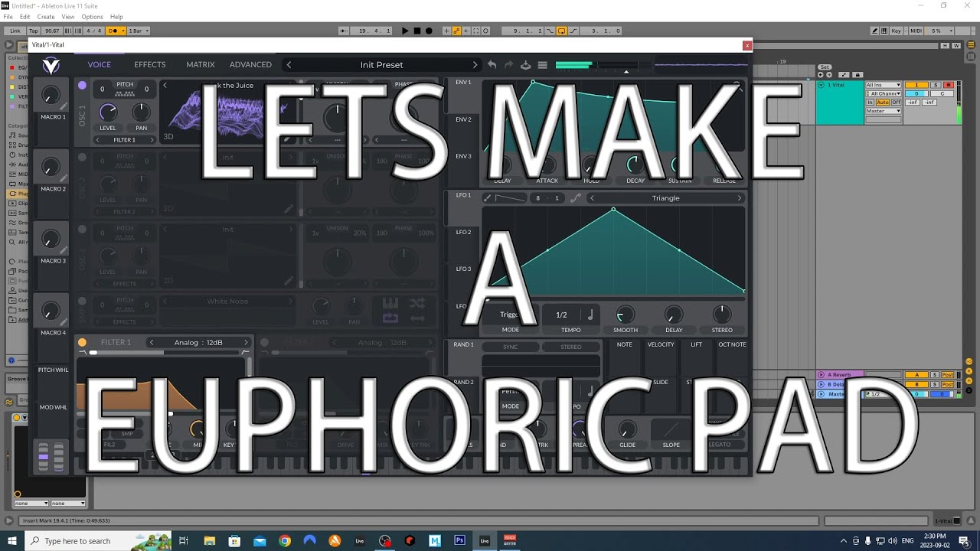
Task: Click the Link button in control bar
Action: pyautogui.click(x=15, y=31)
